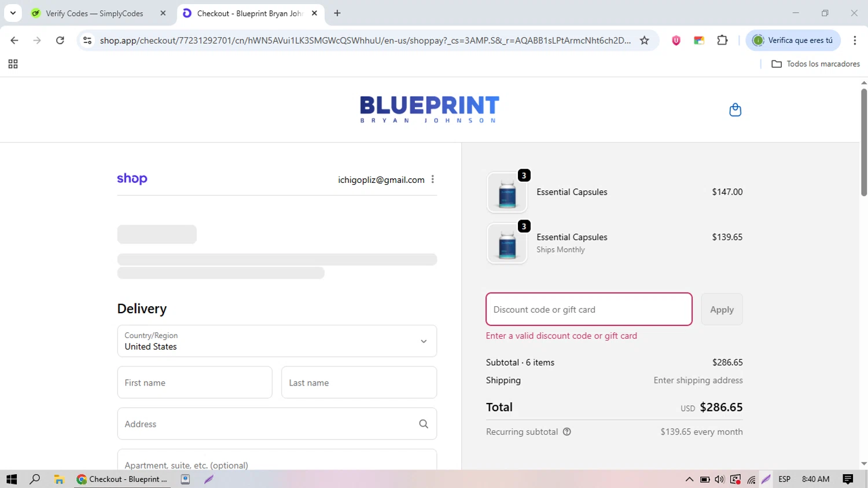The height and width of the screenshot is (488, 868).
Task: Open the apps grid in bookmarks bar
Action: pyautogui.click(x=13, y=64)
